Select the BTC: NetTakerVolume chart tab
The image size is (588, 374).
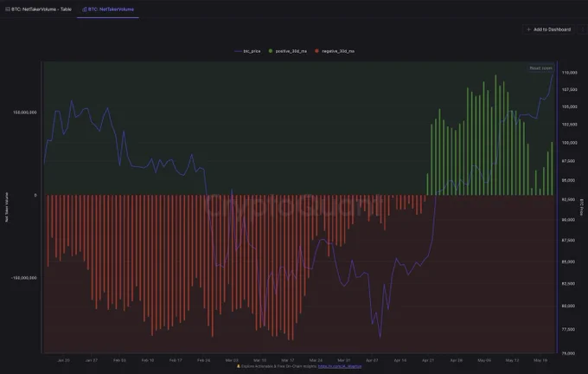[x=108, y=9]
